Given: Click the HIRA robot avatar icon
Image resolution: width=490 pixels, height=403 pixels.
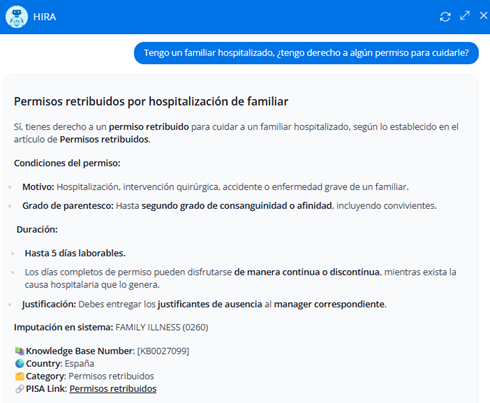Looking at the screenshot, I should tap(17, 17).
